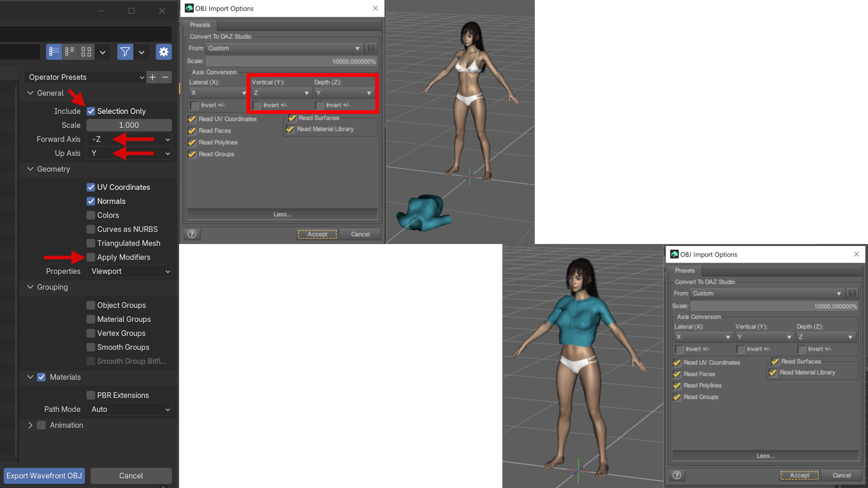Collapse the Geometry section
Image resolution: width=868 pixels, height=488 pixels.
click(30, 169)
